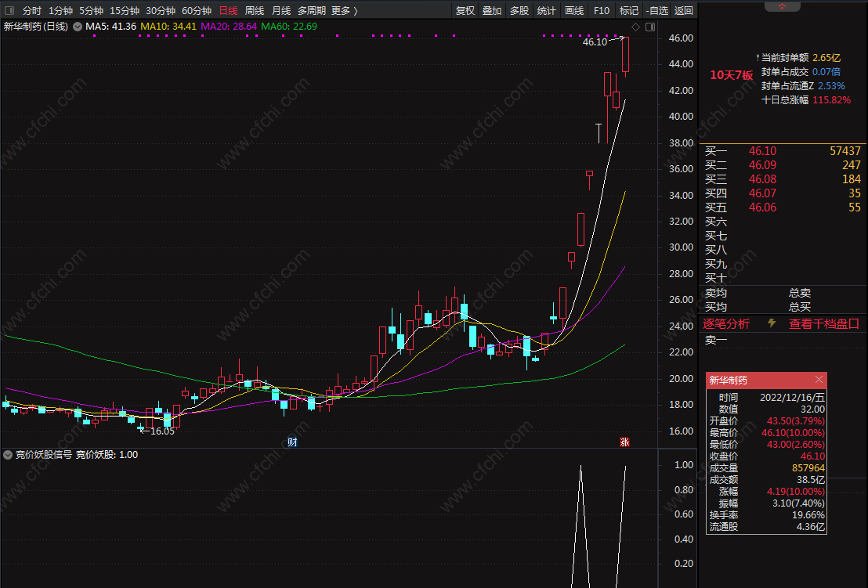
Task: Click 买一 bid price 46.10
Action: (762, 151)
